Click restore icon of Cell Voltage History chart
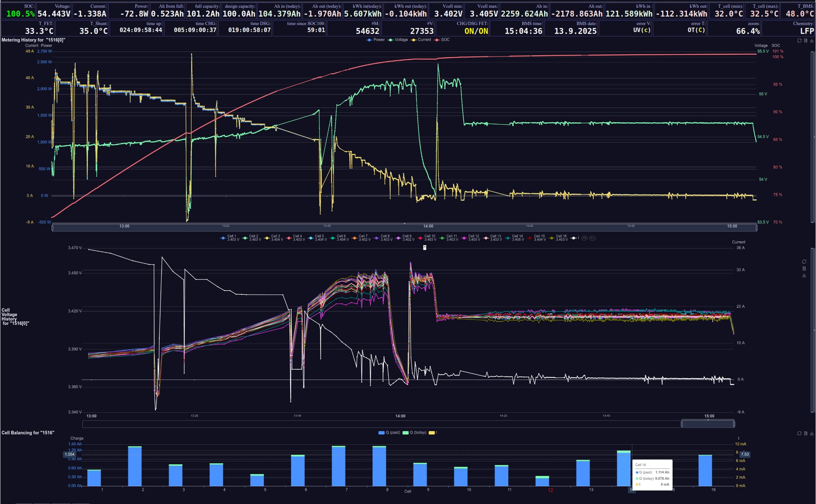816x504 pixels. click(804, 262)
